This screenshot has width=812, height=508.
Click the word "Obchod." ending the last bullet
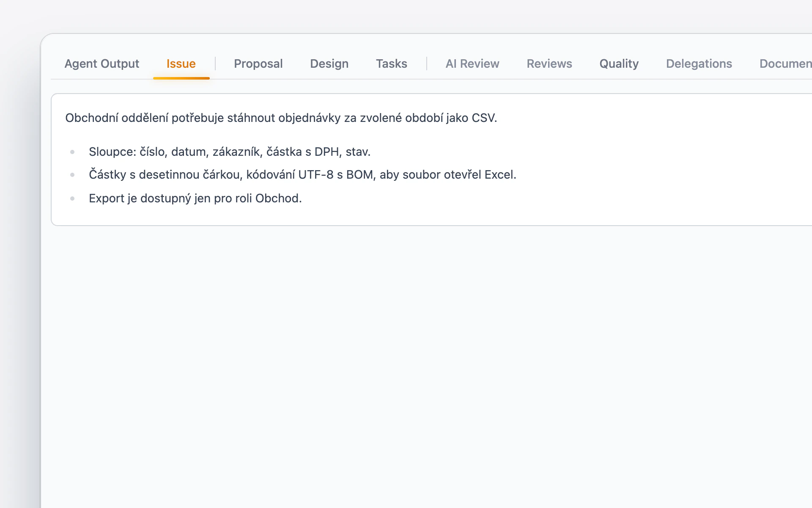pos(278,198)
